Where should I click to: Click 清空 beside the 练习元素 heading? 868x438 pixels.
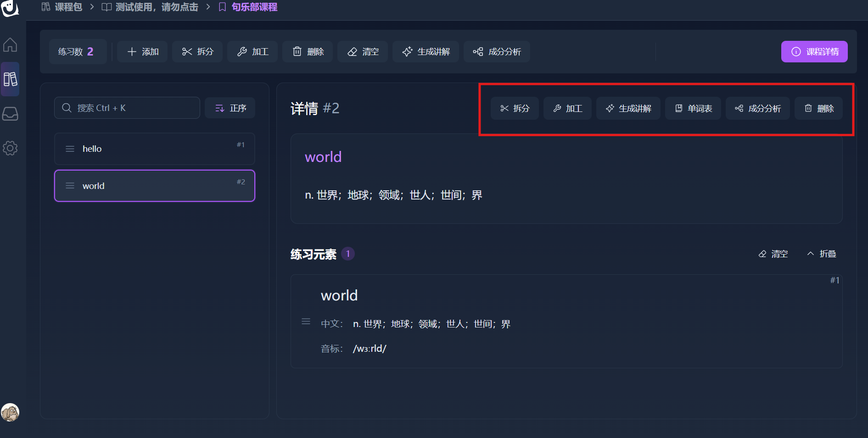tap(773, 254)
